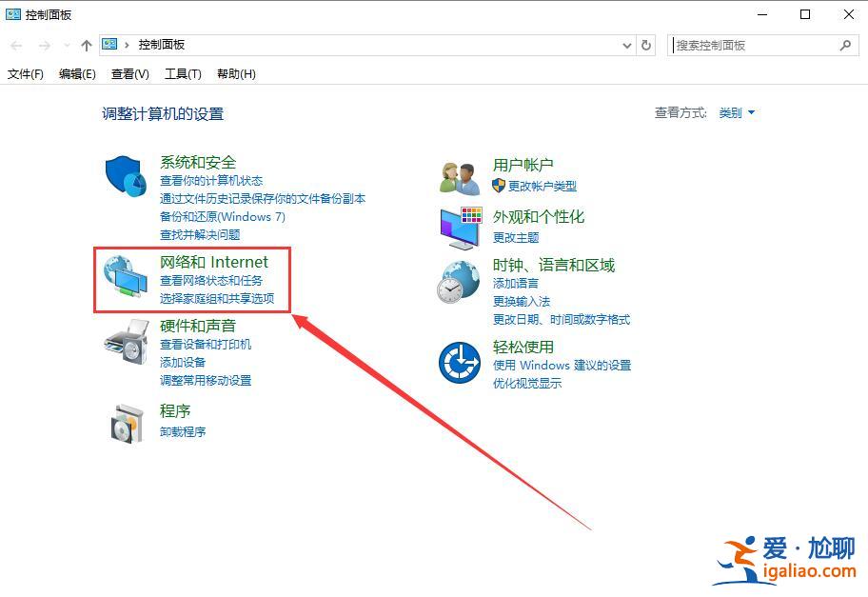Expand the address bar history dropdown arrow
This screenshot has width=868, height=597.
coord(626,44)
